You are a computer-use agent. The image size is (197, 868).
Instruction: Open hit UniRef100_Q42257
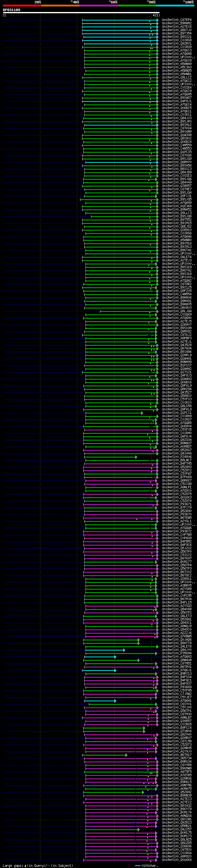point(176,829)
